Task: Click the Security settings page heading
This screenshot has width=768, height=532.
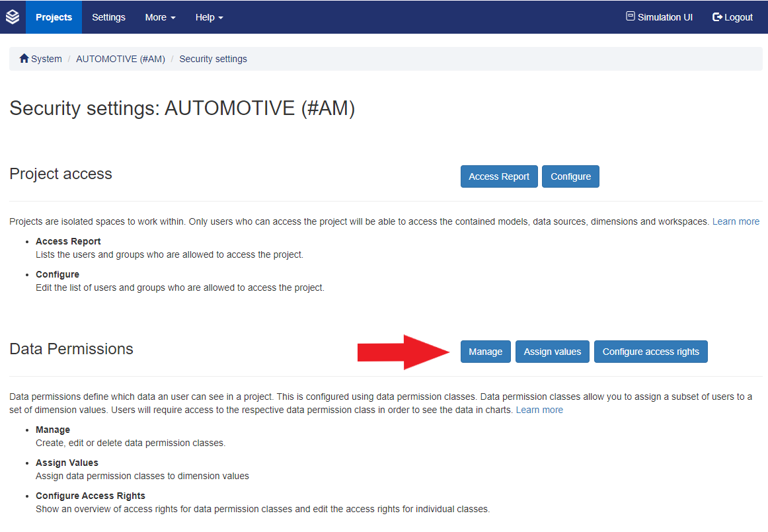Action: (182, 108)
